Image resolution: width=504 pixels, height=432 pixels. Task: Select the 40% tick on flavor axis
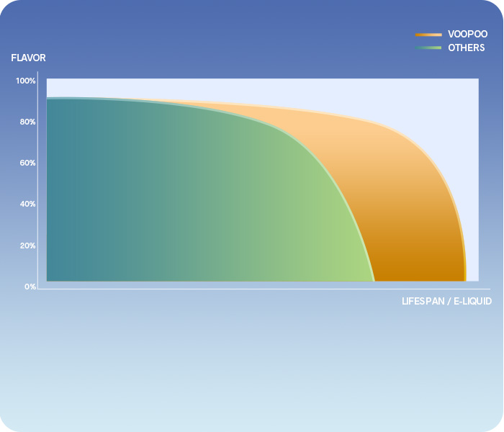point(27,204)
